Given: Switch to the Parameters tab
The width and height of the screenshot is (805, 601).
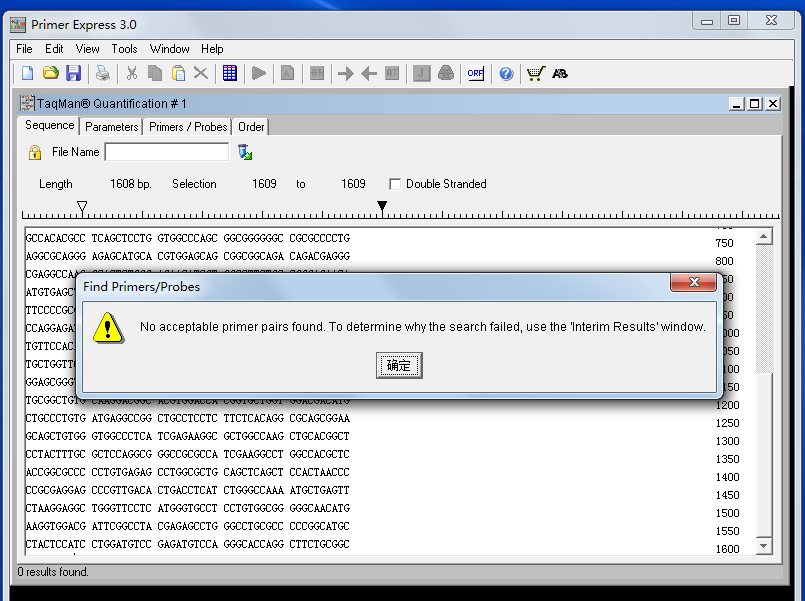Looking at the screenshot, I should [111, 127].
